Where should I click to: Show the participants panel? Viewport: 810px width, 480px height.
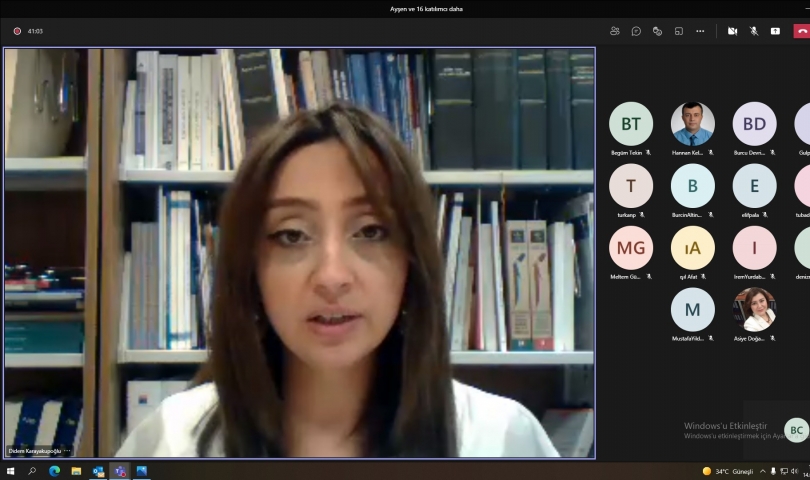pos(615,31)
